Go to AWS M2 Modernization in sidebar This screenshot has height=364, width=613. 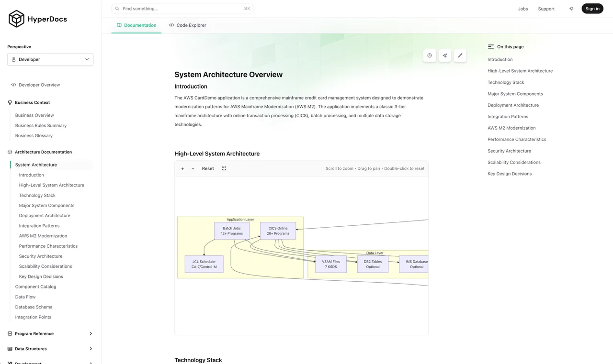tap(43, 236)
